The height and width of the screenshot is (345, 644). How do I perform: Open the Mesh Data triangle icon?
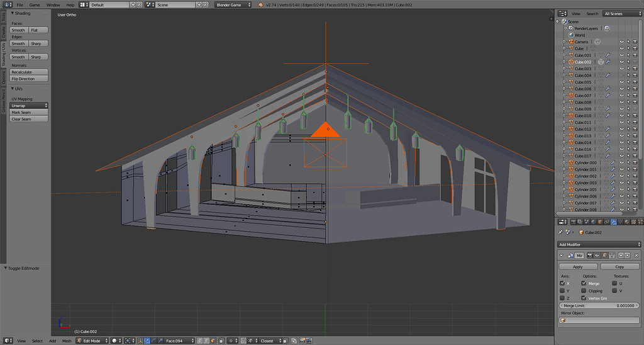(x=620, y=222)
